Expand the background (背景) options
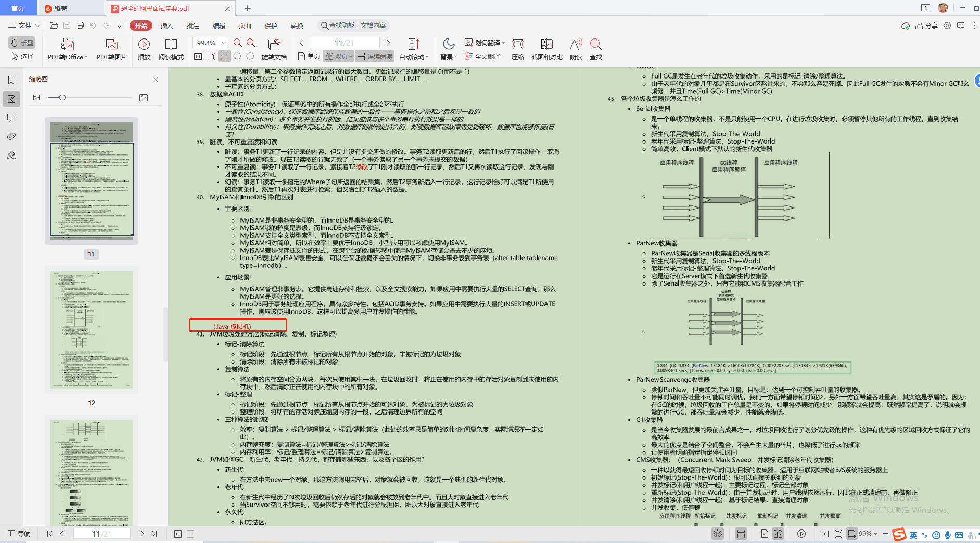The height and width of the screenshot is (543, 980). [455, 57]
